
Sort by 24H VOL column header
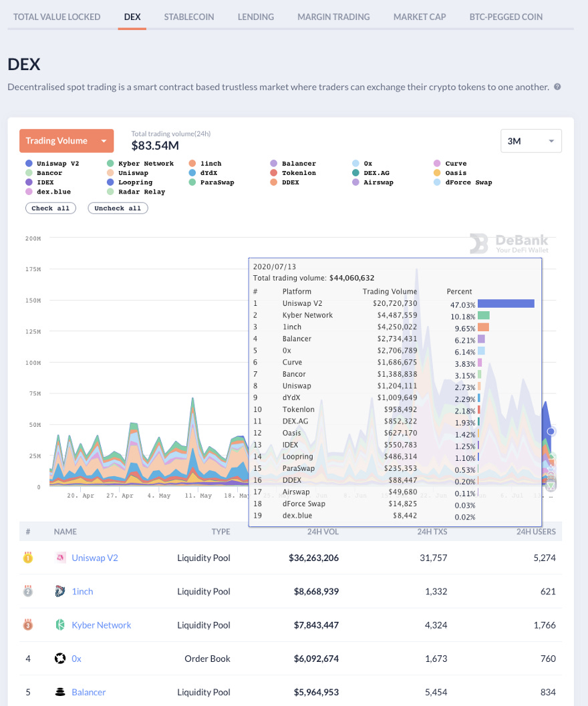coord(323,531)
